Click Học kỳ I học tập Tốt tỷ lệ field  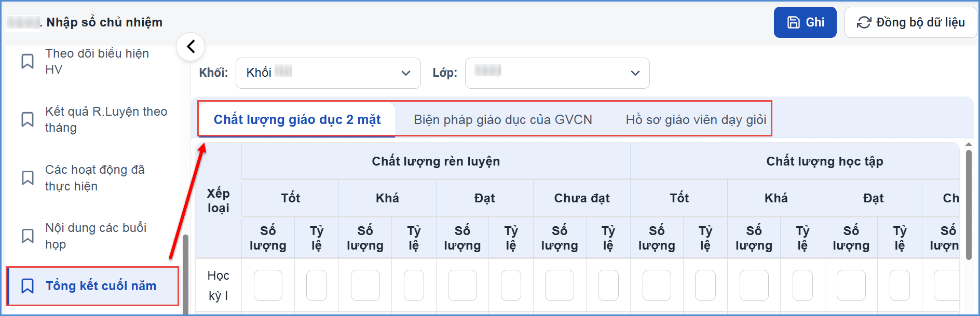coord(705,285)
